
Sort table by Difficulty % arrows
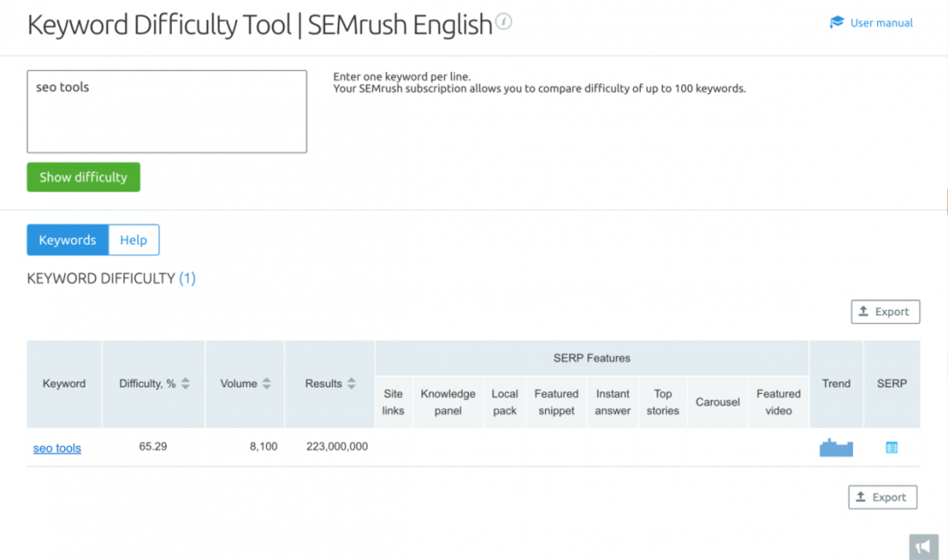(186, 384)
